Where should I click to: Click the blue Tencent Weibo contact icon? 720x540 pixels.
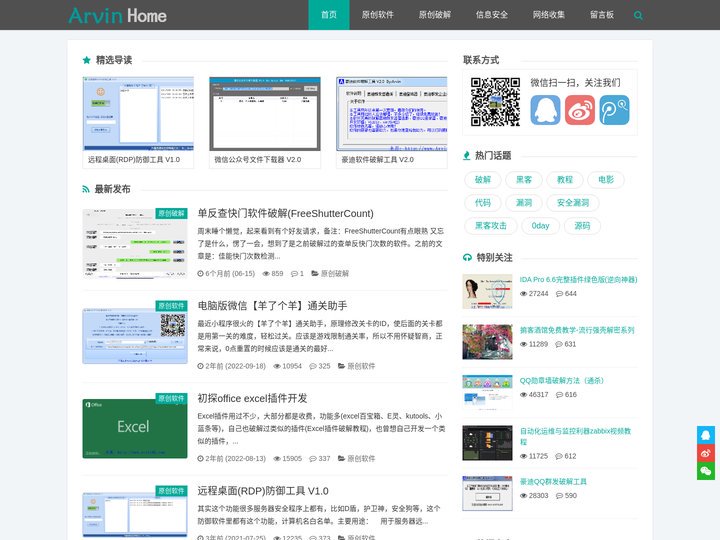click(x=614, y=110)
